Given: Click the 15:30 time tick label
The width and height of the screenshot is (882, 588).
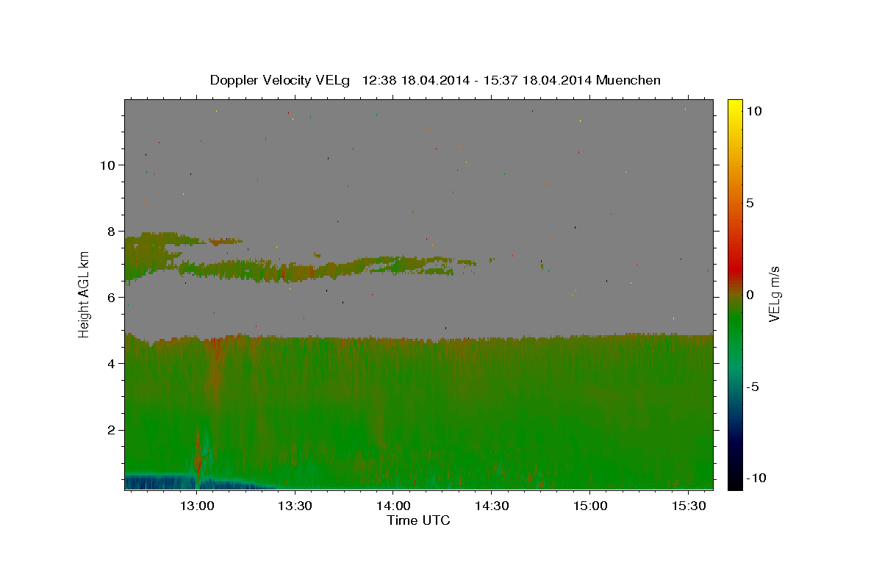Looking at the screenshot, I should pyautogui.click(x=687, y=506).
